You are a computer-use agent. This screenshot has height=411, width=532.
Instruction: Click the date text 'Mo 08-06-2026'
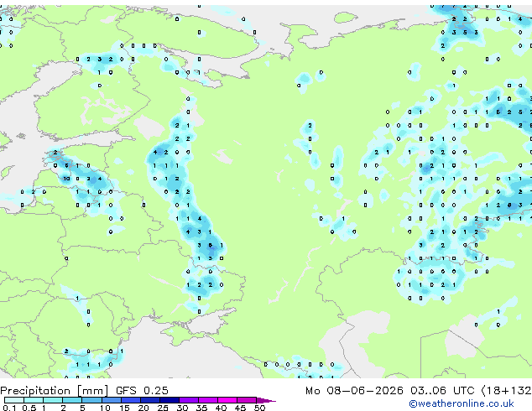pyautogui.click(x=354, y=391)
